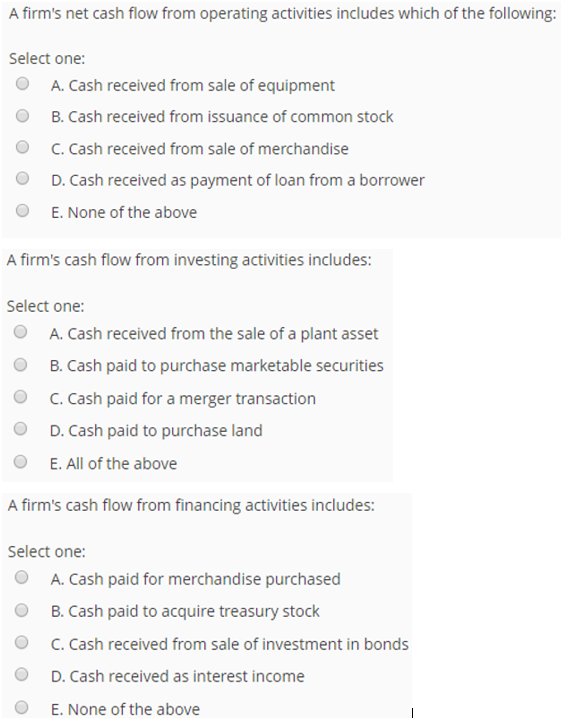Choose C Cash paid for a merger transaction

click(20, 397)
